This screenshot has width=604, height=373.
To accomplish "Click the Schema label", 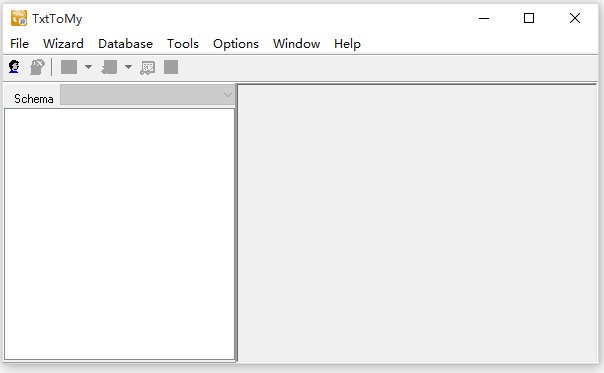I will point(34,99).
